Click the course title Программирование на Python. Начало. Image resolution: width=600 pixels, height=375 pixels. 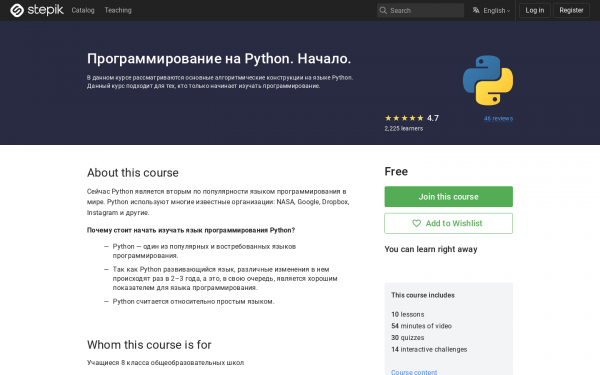coord(219,59)
